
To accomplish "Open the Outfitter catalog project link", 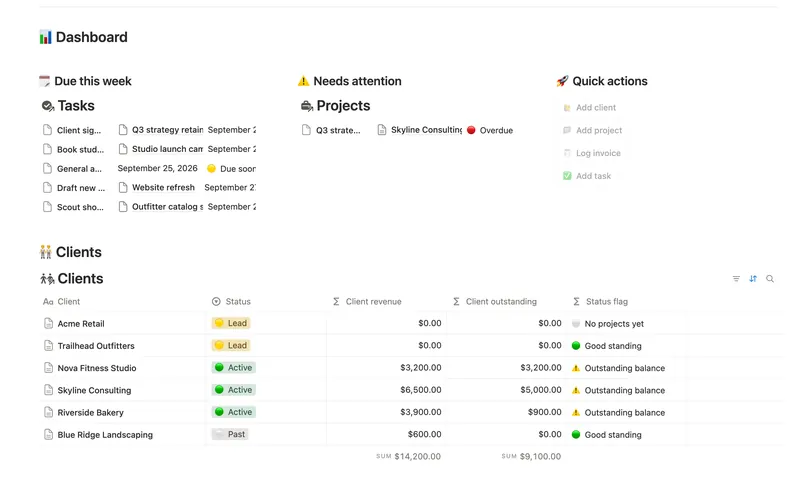I will coord(167,207).
